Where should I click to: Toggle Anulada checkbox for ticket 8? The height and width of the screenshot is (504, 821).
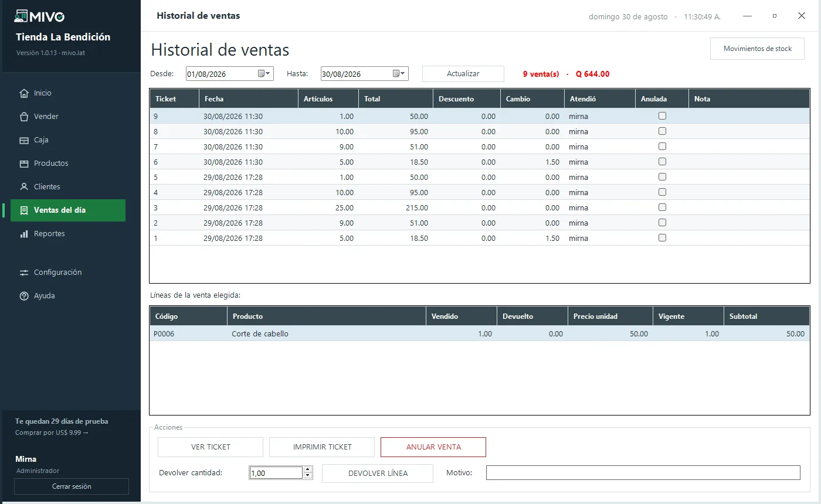click(x=662, y=131)
